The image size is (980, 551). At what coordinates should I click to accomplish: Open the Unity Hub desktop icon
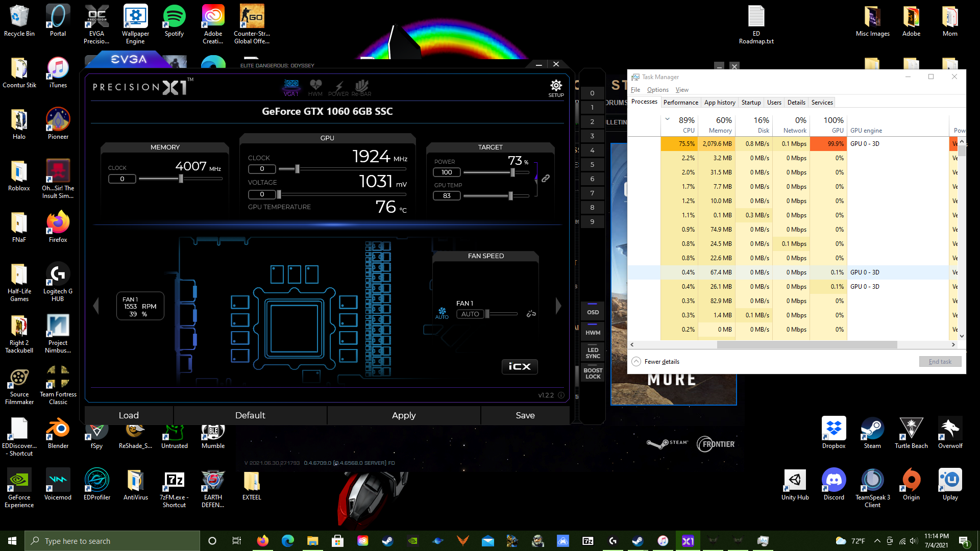795,485
